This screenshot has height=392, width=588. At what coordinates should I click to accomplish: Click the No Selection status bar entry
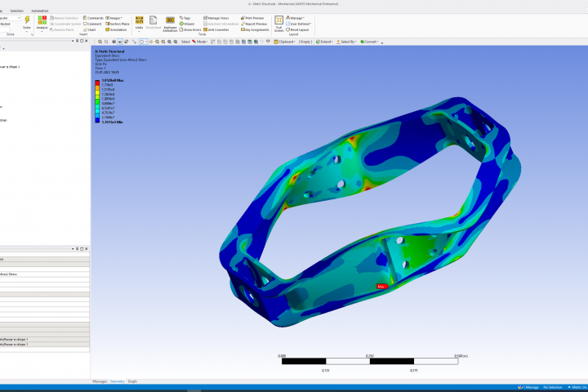click(x=553, y=387)
